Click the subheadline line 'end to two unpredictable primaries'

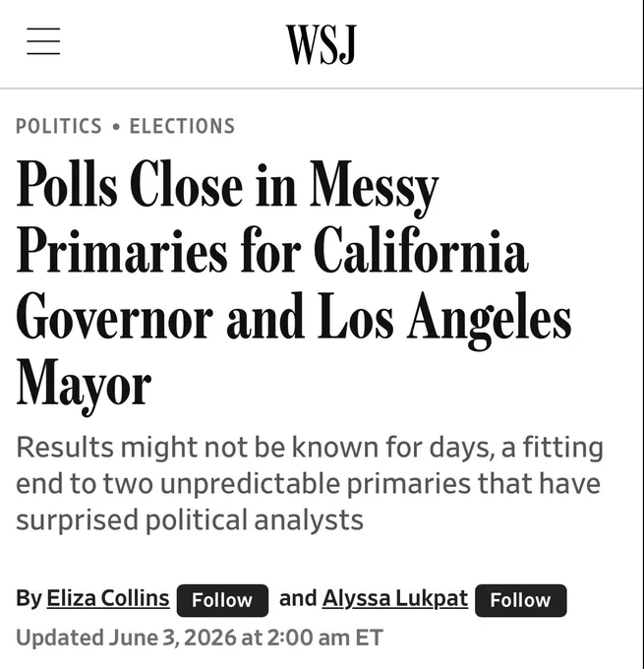[x=245, y=484]
